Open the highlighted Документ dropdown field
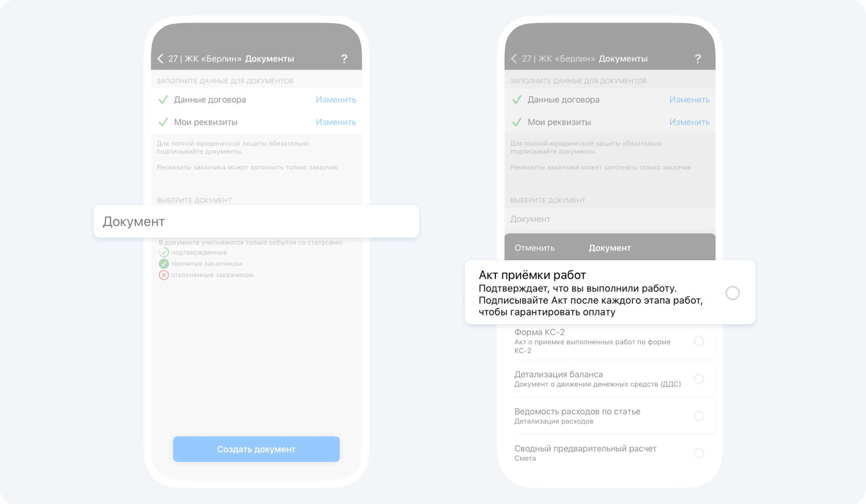 click(x=256, y=222)
